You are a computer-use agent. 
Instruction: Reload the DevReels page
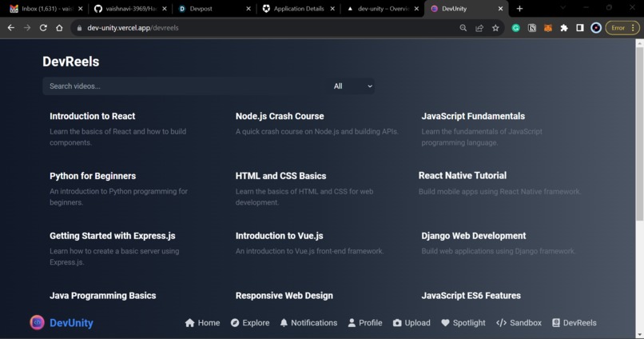coord(43,28)
